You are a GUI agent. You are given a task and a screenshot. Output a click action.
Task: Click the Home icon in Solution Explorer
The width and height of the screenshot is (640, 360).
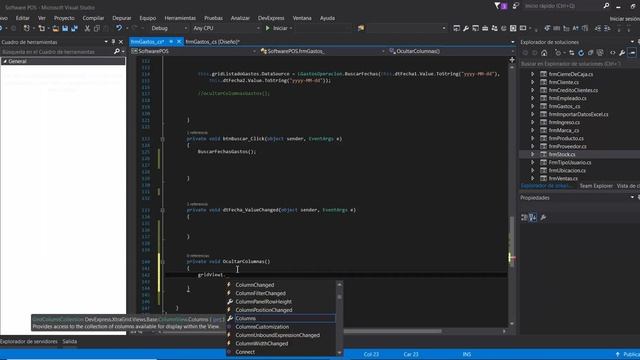pos(544,53)
